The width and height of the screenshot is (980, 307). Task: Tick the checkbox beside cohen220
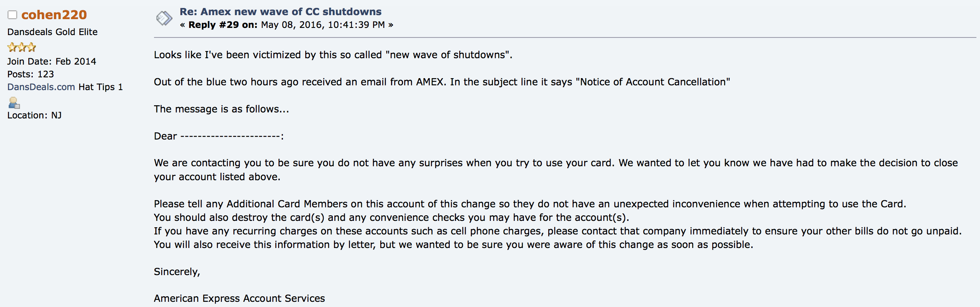(12, 15)
